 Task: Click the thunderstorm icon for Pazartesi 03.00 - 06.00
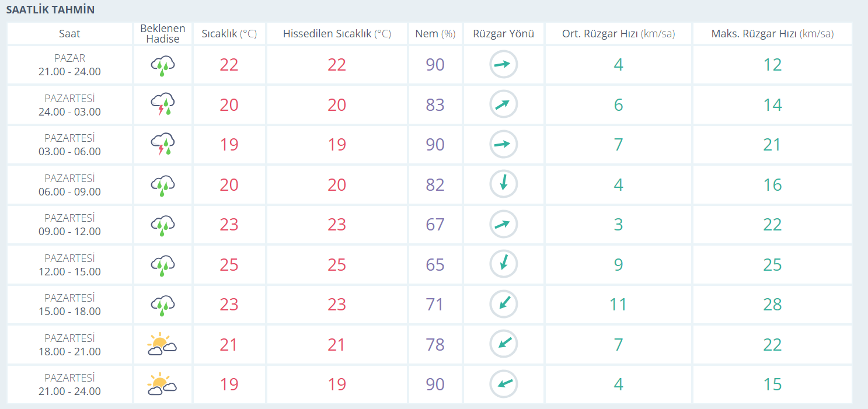point(163,145)
